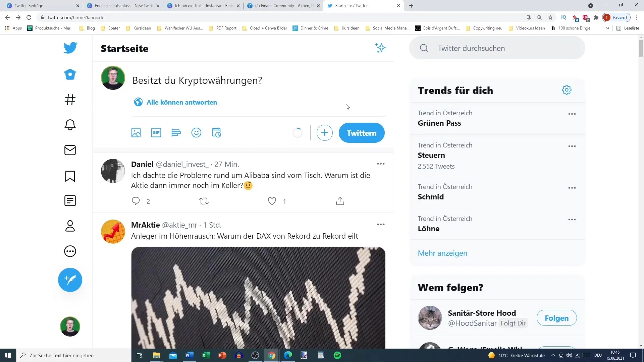
Task: Open Leseliste reading list
Action: [628, 28]
